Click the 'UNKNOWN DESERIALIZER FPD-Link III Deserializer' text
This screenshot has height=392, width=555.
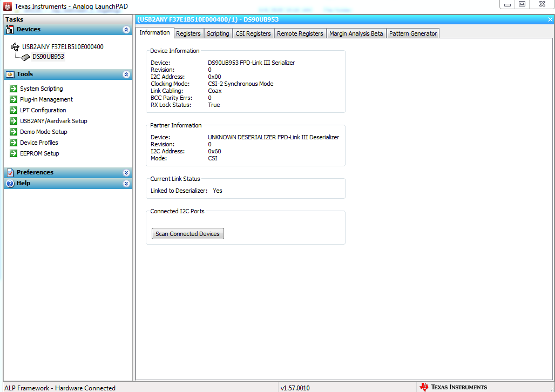pos(274,137)
